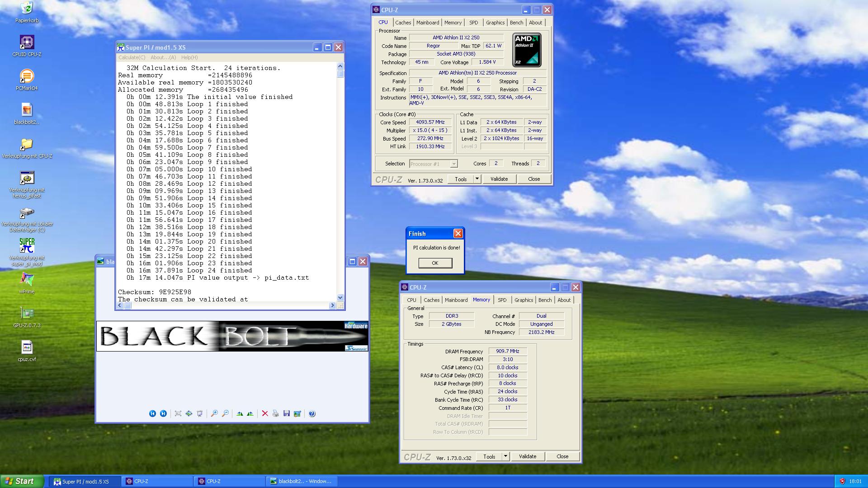Screen dimensions: 868x488
Task: Click Super PI vertical scrollbar down arrow
Action: 340,297
